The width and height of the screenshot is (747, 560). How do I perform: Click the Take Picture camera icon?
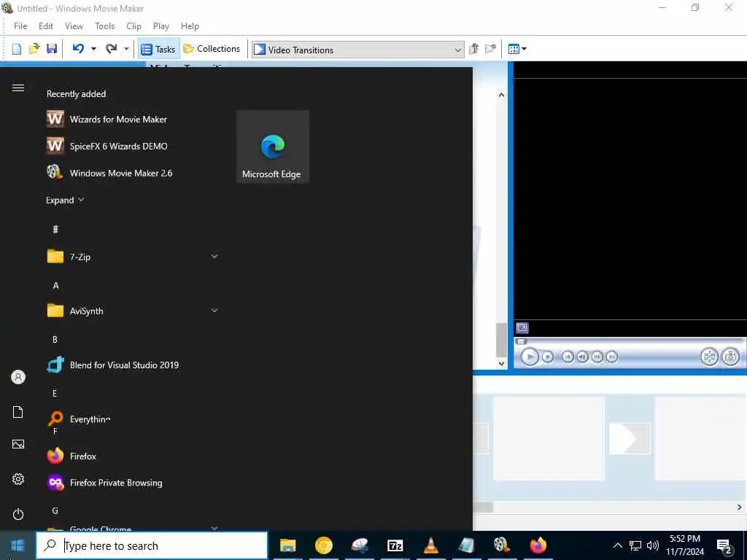[730, 357]
